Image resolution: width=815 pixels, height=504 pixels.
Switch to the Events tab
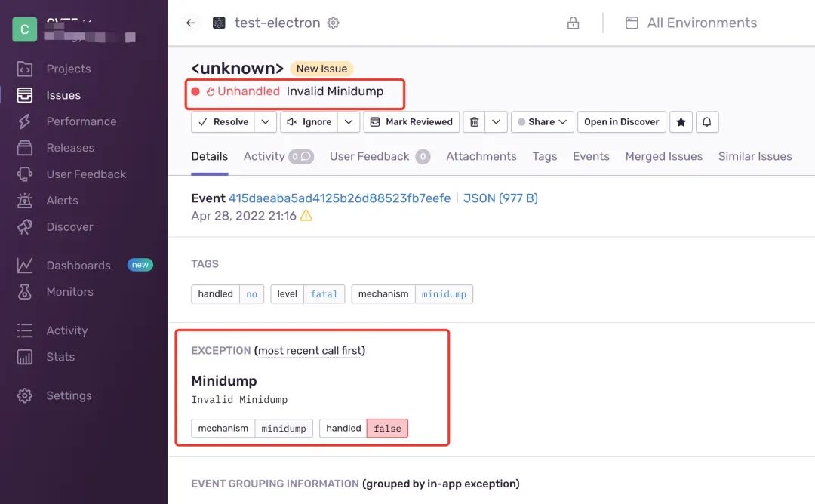pos(591,156)
